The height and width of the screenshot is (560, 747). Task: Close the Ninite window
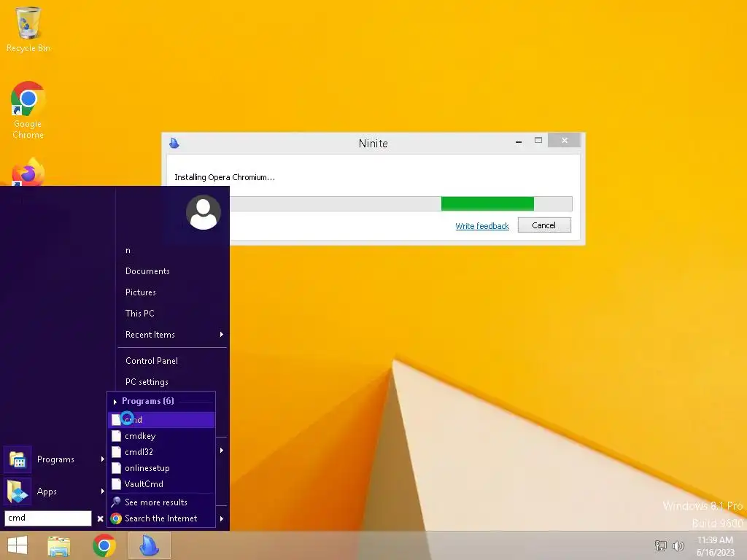(564, 141)
